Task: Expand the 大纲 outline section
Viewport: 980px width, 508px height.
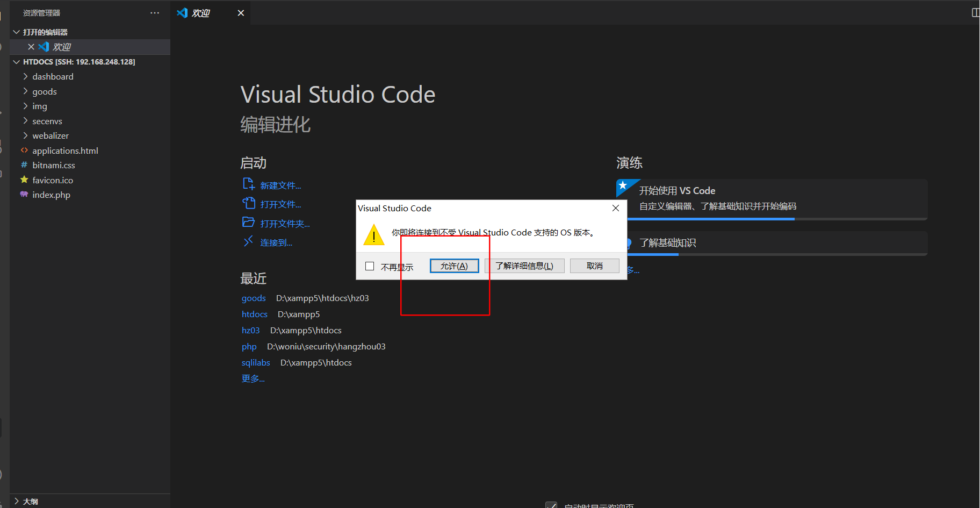Action: (x=16, y=501)
